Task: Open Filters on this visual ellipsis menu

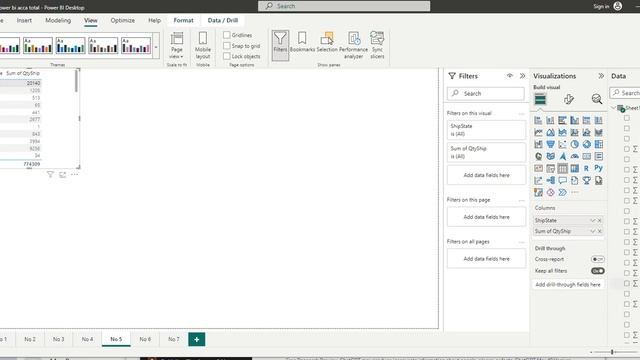Action: [x=521, y=113]
